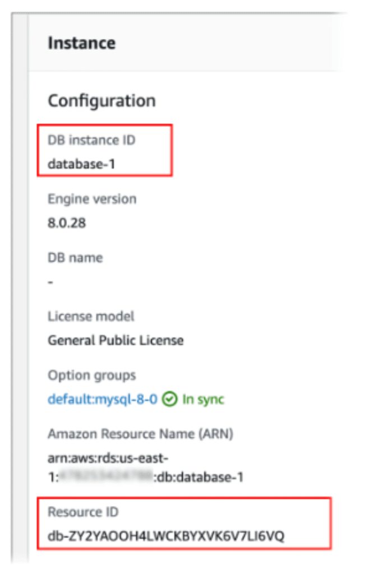Image resolution: width=392 pixels, height=574 pixels.
Task: Select the db-ZY2YAOOH4LWCKBYXVK6V7LI6VQ resource ID
Action: pyautogui.click(x=166, y=536)
